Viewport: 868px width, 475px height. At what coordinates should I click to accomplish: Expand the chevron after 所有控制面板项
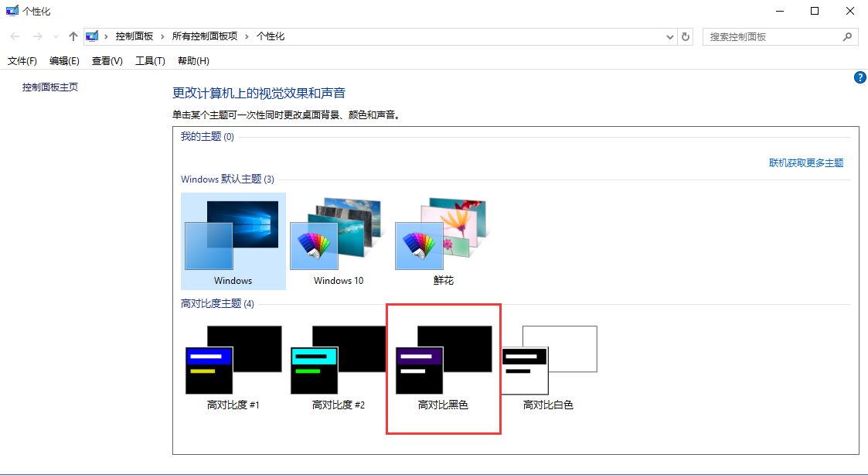click(x=247, y=36)
